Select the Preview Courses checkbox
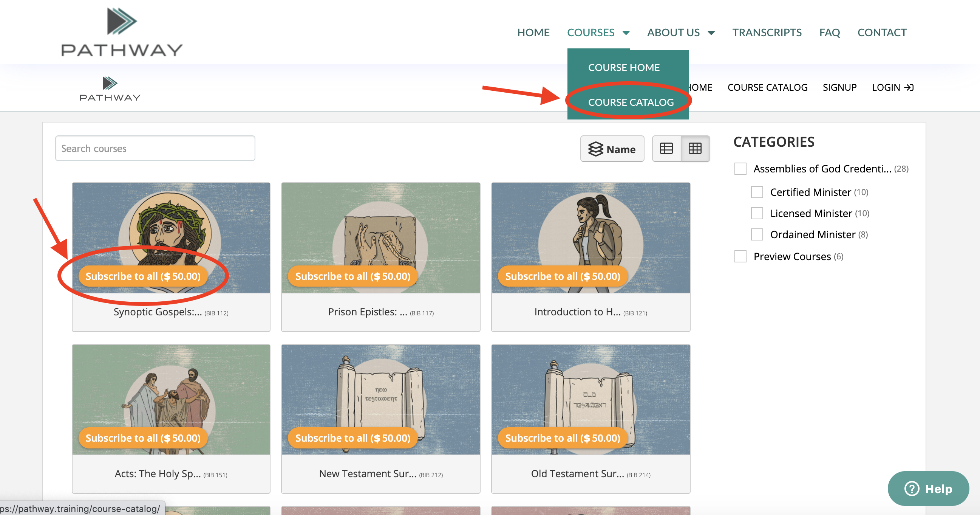 (740, 256)
